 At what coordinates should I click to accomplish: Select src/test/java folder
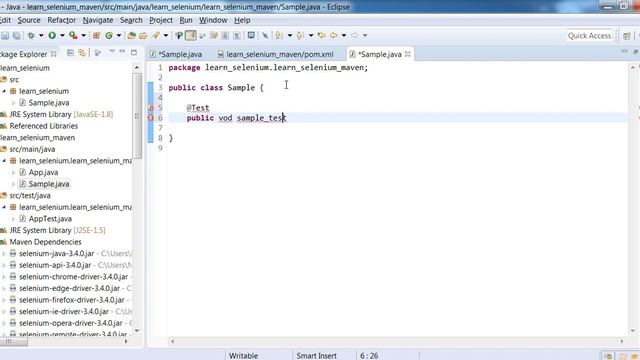tap(30, 196)
